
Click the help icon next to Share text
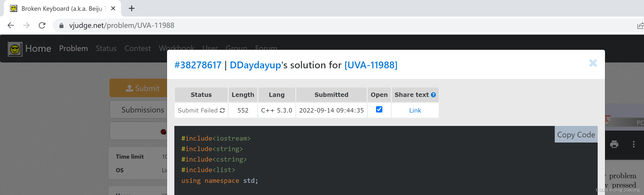(434, 95)
